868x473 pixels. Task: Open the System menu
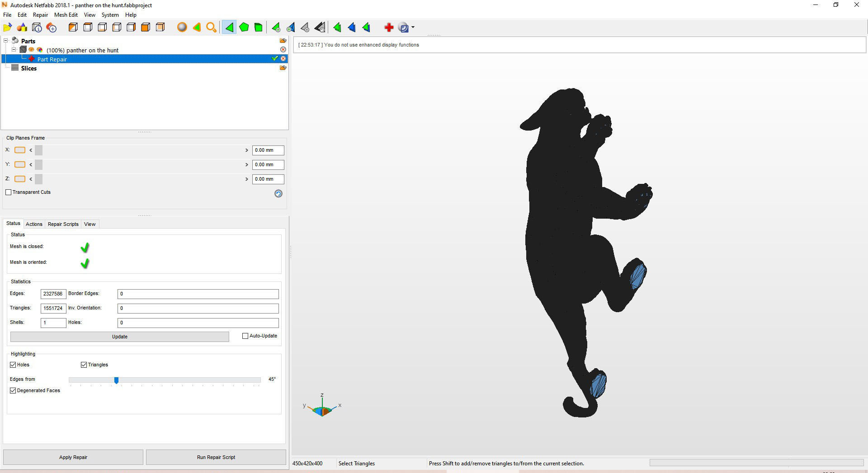[110, 15]
